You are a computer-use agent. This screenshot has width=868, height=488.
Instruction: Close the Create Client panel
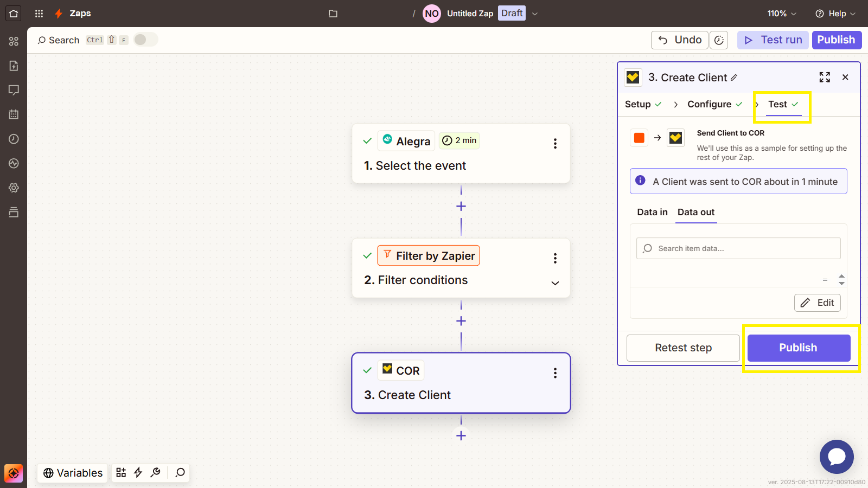pyautogui.click(x=845, y=77)
